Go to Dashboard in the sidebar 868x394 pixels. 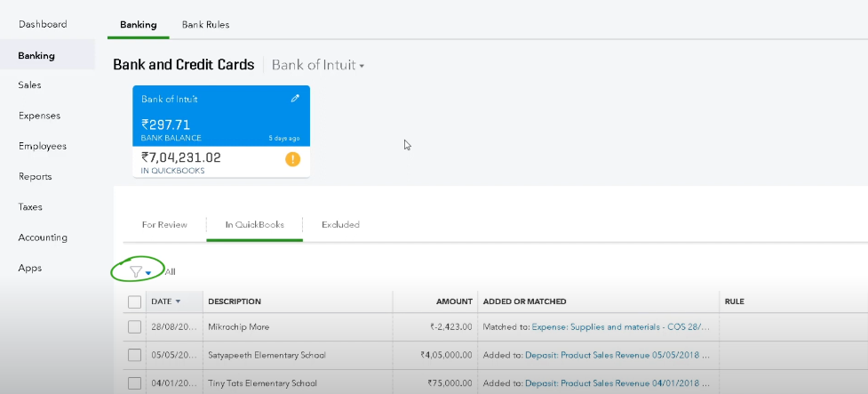pyautogui.click(x=43, y=24)
